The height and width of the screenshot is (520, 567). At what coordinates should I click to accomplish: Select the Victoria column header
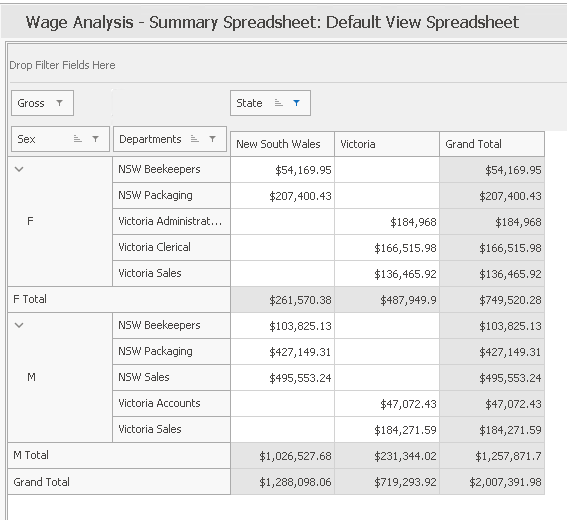click(387, 144)
